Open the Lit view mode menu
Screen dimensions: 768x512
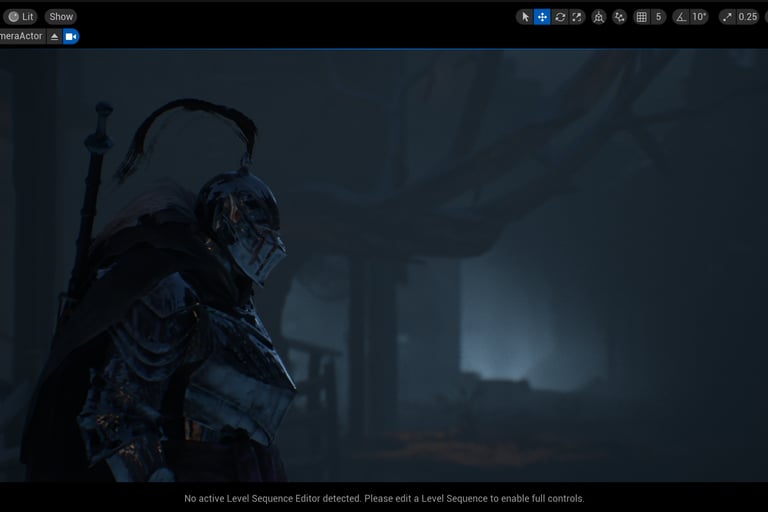click(x=21, y=17)
